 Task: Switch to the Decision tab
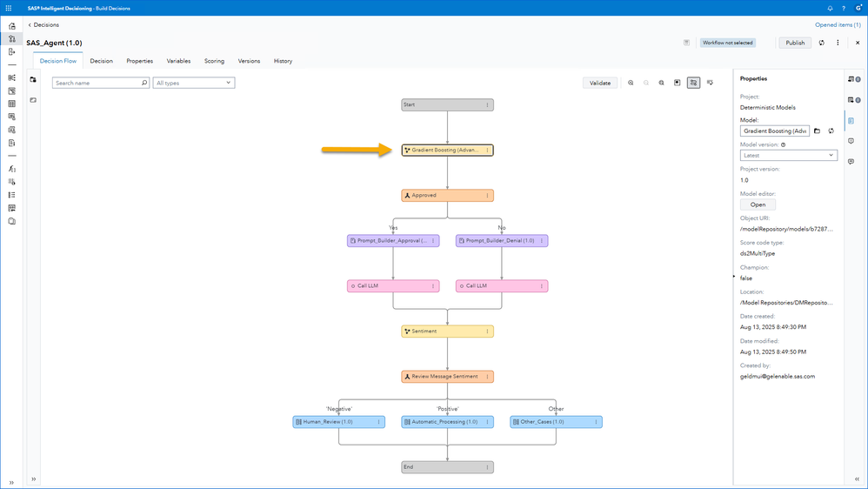point(101,61)
